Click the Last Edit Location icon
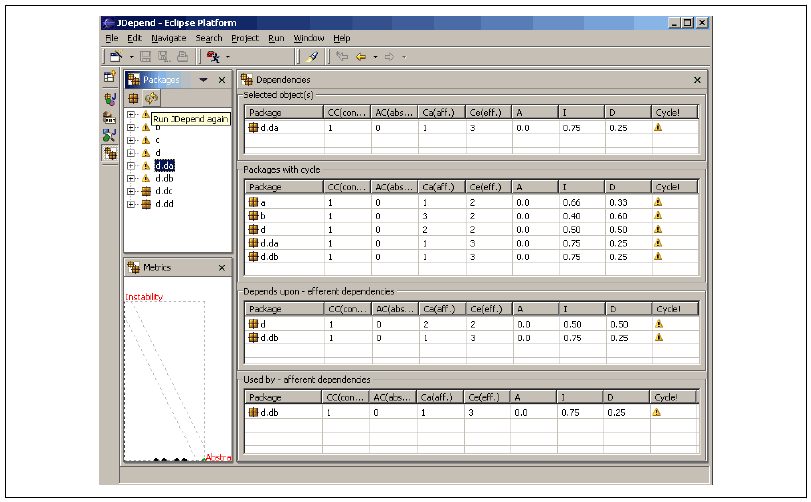The image size is (811, 502). click(x=342, y=56)
